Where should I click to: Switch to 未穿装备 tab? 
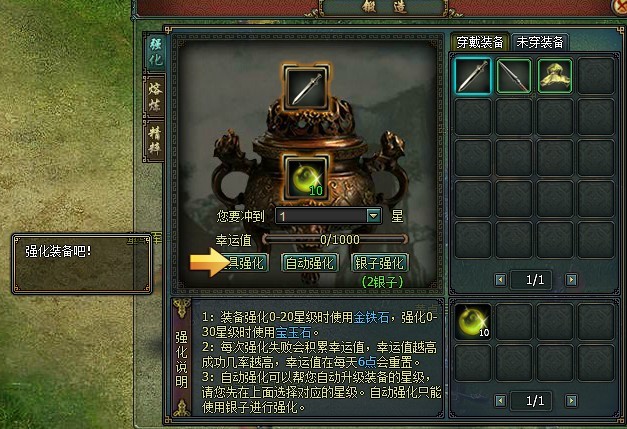(540, 42)
